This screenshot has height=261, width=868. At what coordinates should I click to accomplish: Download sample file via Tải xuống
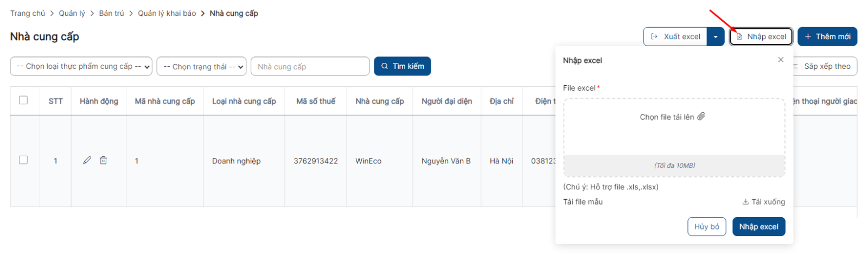tap(764, 202)
